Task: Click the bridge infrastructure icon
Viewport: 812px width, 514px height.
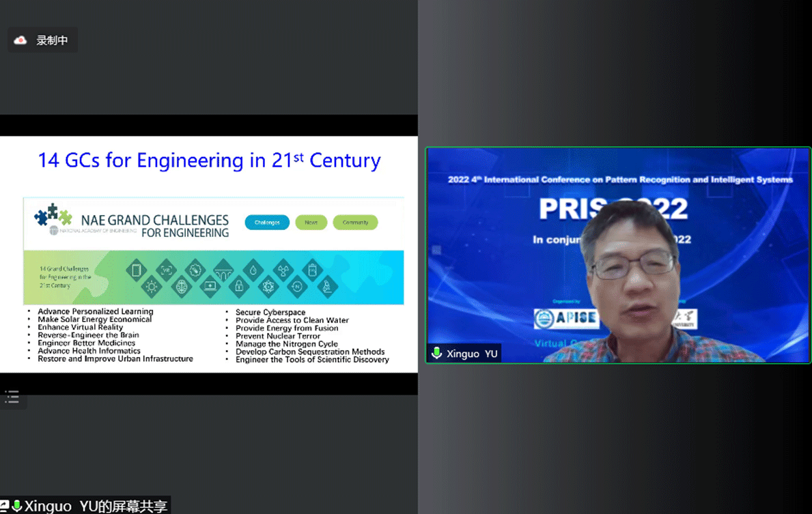Action: tap(223, 270)
